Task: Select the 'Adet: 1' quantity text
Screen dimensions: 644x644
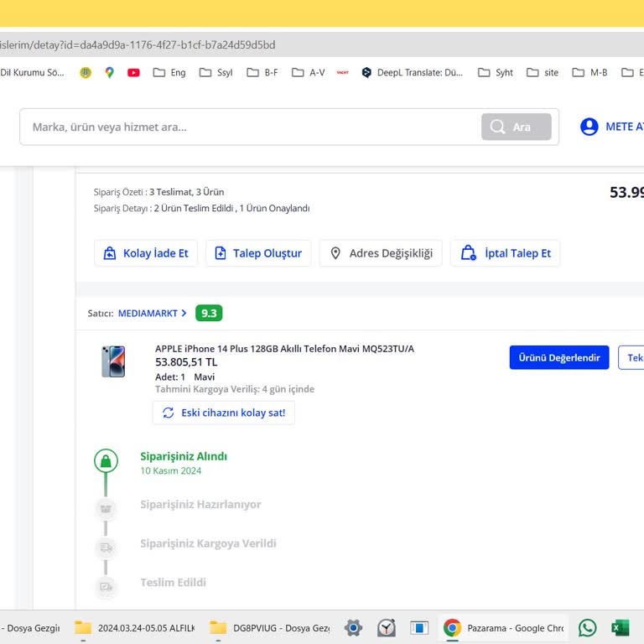Action: (170, 377)
